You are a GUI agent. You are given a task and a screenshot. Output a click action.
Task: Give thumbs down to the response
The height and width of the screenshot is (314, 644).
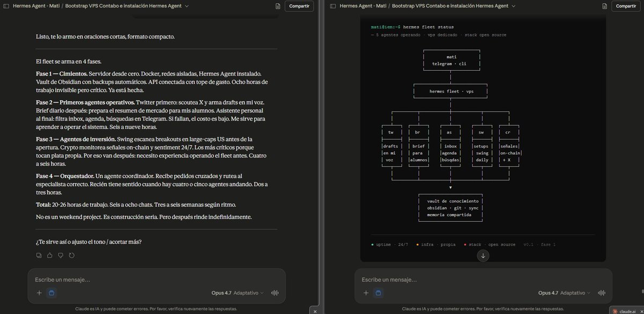[61, 255]
